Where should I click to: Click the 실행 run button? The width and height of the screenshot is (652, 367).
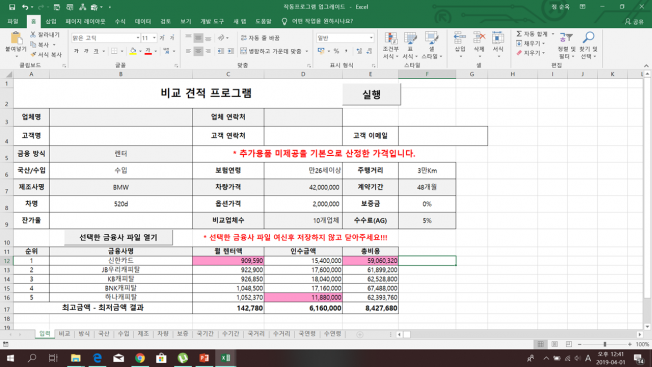point(371,94)
